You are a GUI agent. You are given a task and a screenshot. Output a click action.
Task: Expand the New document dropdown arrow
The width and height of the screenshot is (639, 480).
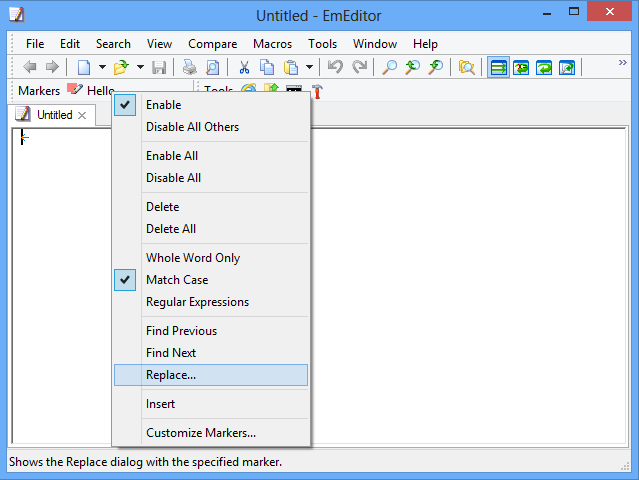click(102, 67)
